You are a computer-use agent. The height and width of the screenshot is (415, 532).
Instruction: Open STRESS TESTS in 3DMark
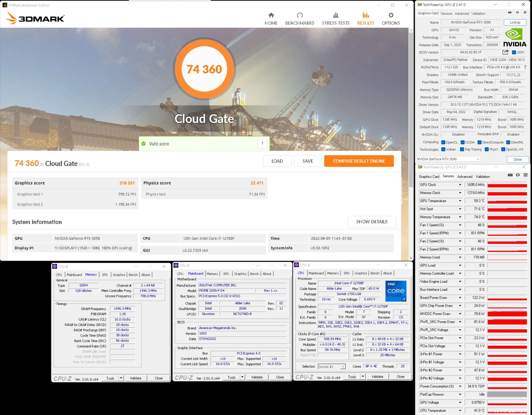pos(336,19)
